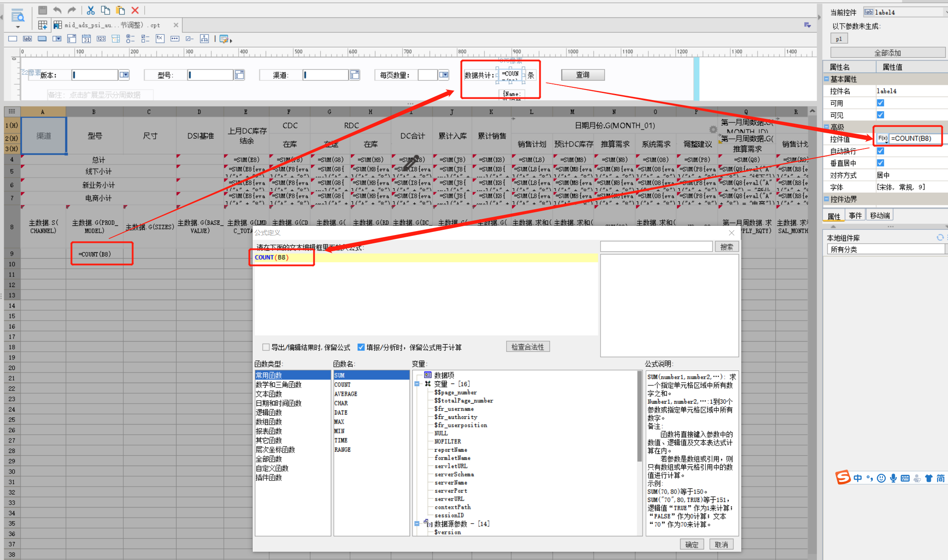948x560 pixels.
Task: Select the text area widget tool
Action: [160, 39]
